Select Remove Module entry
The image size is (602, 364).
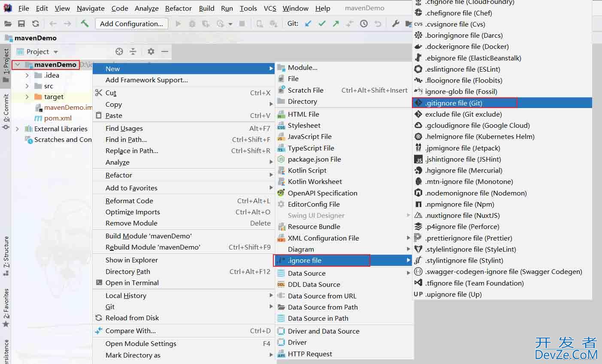pyautogui.click(x=184, y=223)
